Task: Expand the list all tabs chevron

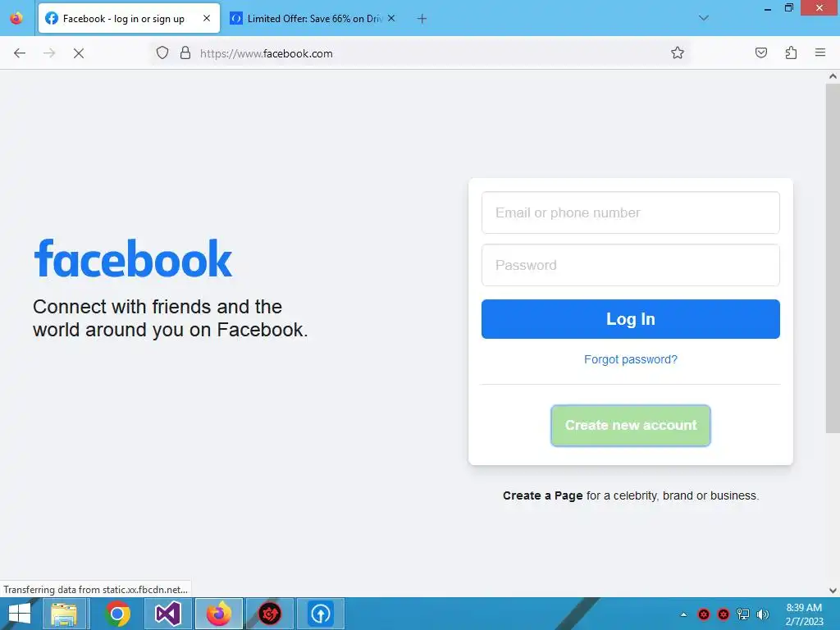Action: tap(704, 18)
